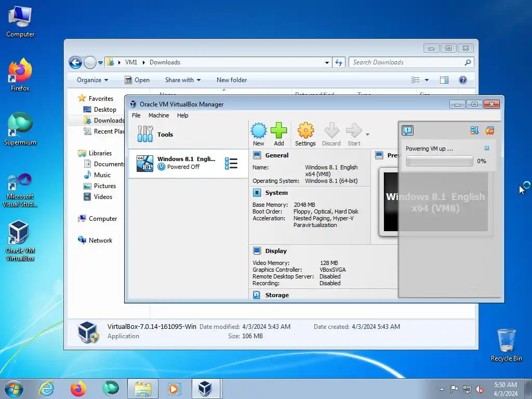Open recent pages dropdown in Explorer
The width and height of the screenshot is (532, 399).
pyautogui.click(x=100, y=63)
